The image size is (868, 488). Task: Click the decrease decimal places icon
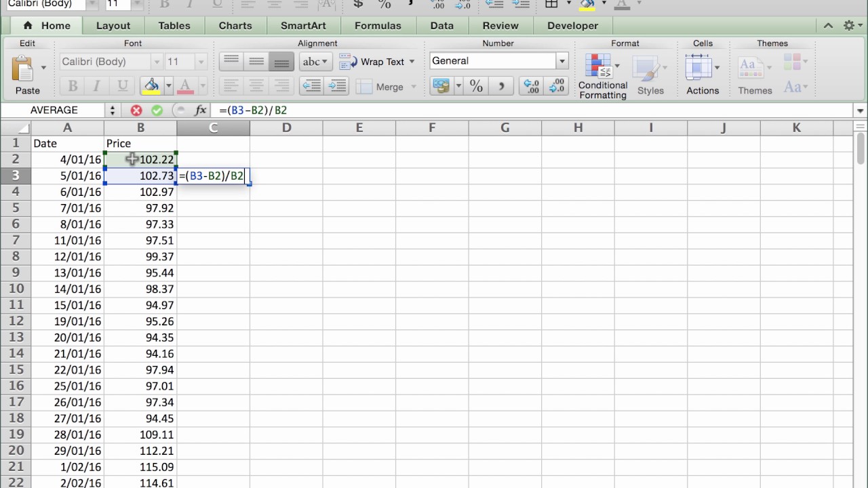pos(556,86)
